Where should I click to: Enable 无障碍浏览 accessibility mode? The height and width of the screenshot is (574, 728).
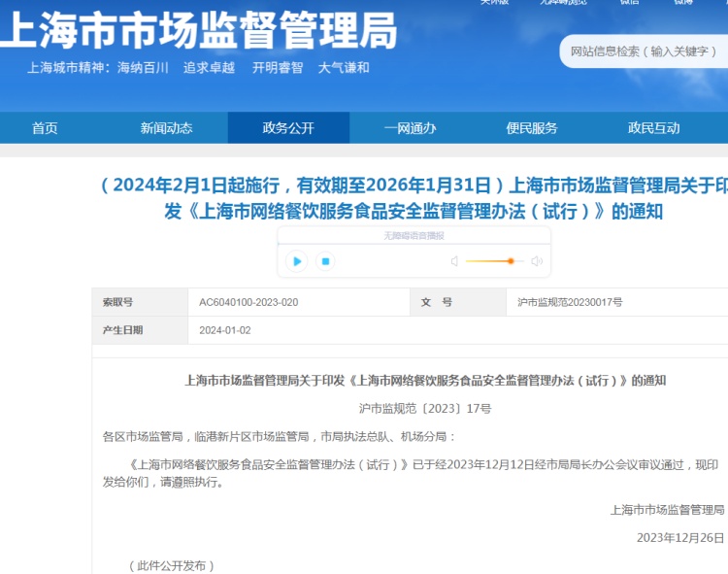[x=563, y=3]
